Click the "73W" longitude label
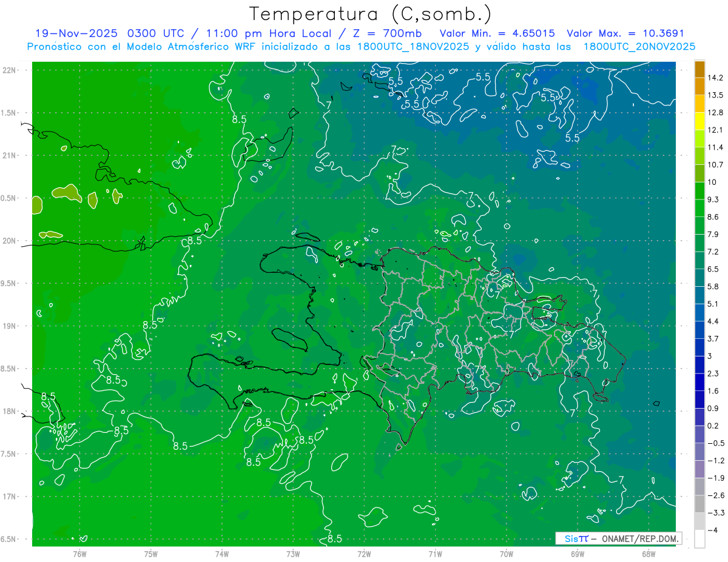Viewport: 728px width, 562px height. tap(293, 554)
